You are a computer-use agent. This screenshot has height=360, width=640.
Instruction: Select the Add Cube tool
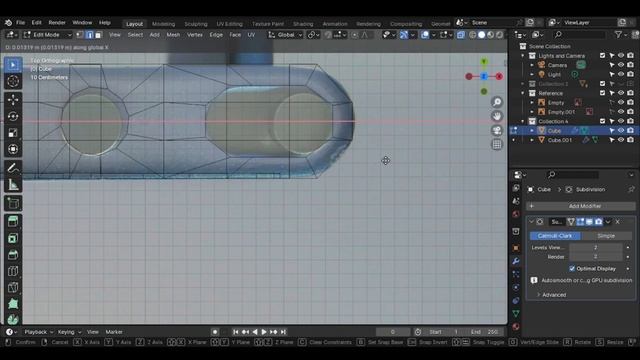click(x=13, y=203)
